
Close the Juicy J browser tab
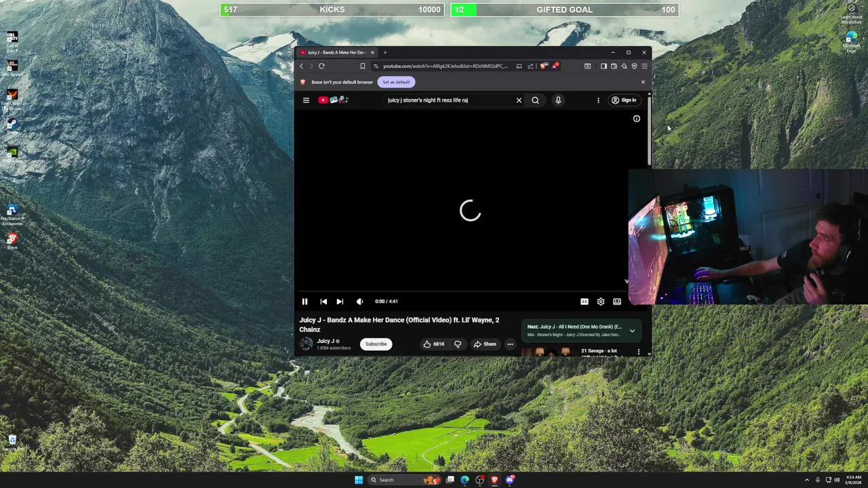click(x=372, y=52)
